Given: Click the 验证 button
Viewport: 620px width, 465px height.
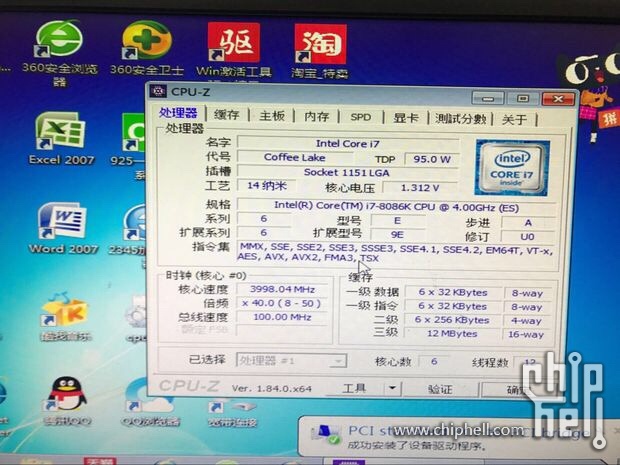Looking at the screenshot, I should pos(440,389).
